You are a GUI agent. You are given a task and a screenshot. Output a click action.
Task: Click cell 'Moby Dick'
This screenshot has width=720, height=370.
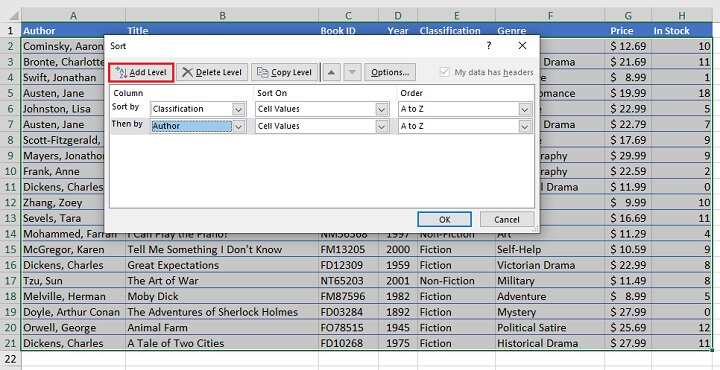coord(222,297)
